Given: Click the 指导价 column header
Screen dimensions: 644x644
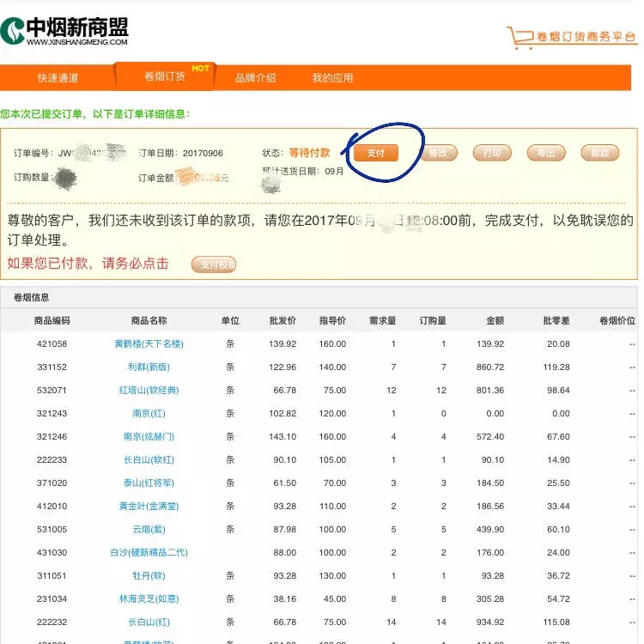Looking at the screenshot, I should click(x=332, y=321).
